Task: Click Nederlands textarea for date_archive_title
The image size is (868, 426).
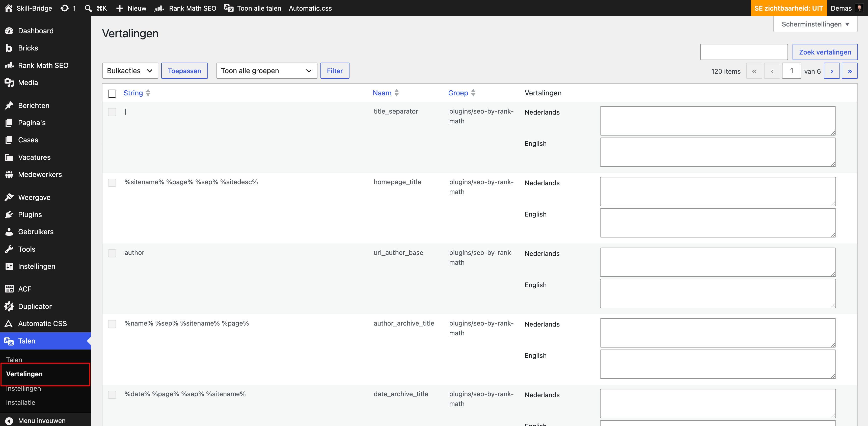Action: (x=718, y=404)
